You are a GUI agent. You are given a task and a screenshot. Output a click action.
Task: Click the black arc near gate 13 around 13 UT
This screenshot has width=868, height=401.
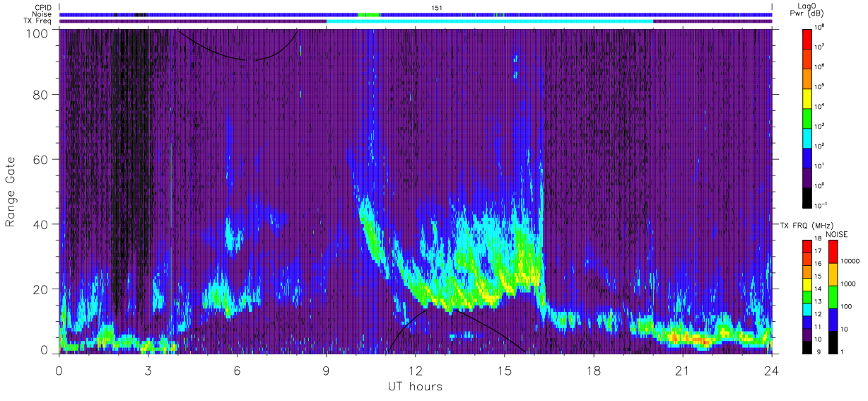point(456,330)
